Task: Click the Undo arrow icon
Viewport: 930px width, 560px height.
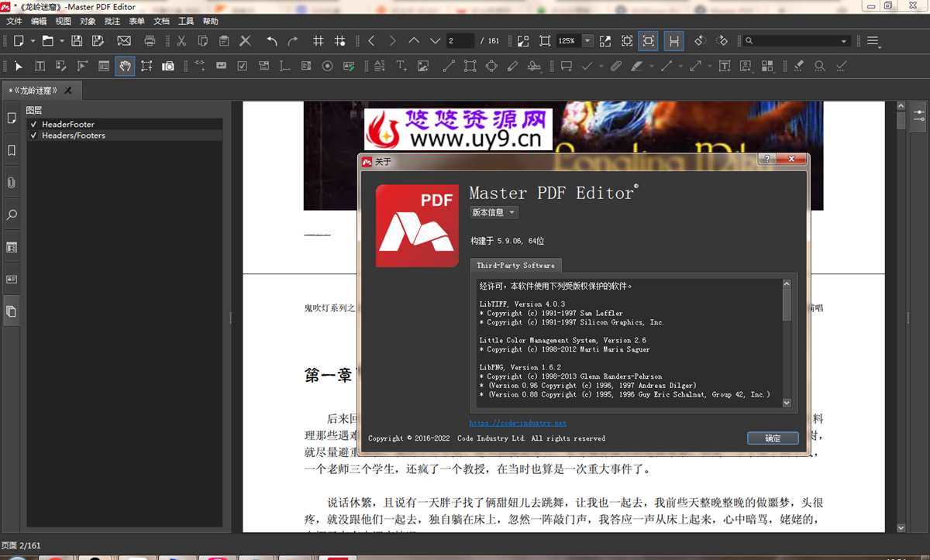Action: click(x=272, y=41)
